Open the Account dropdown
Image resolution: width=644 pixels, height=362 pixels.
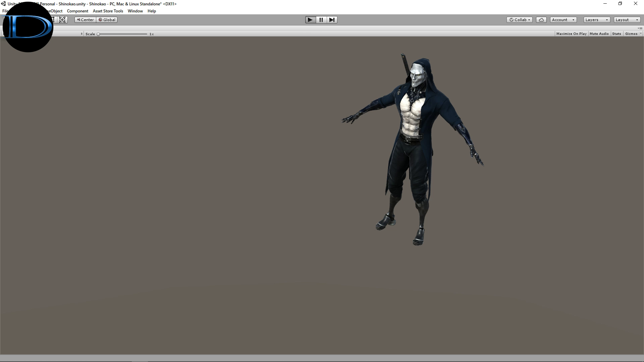coord(563,20)
